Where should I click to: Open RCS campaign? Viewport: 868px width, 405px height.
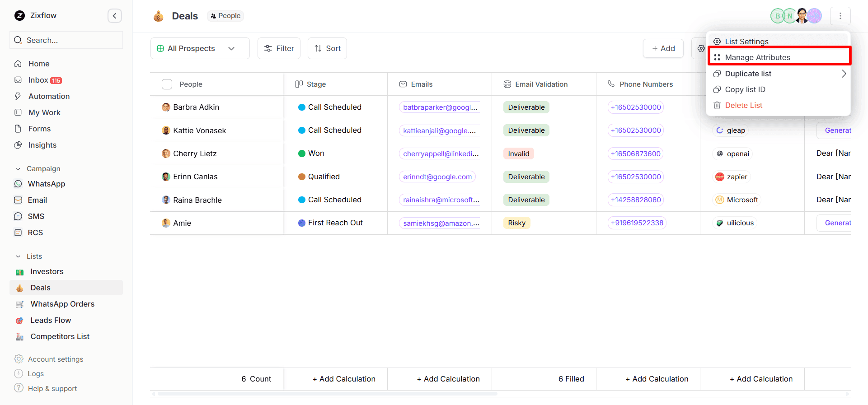tap(35, 233)
